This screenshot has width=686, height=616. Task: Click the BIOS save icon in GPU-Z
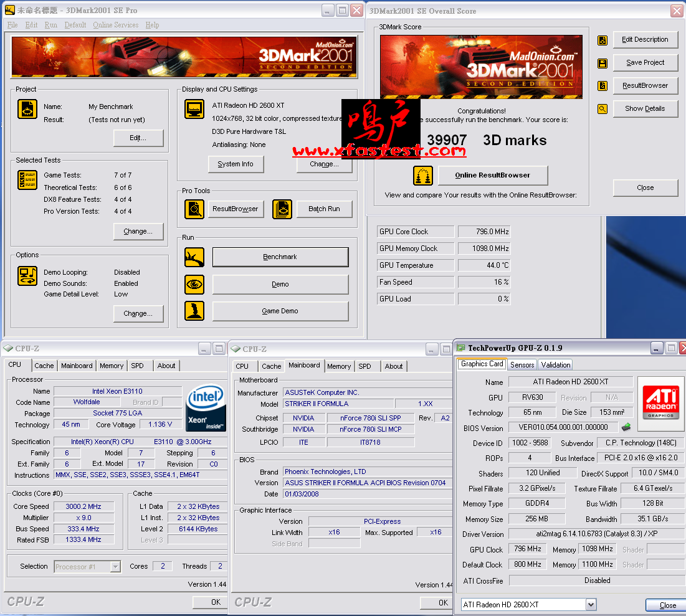pos(626,427)
